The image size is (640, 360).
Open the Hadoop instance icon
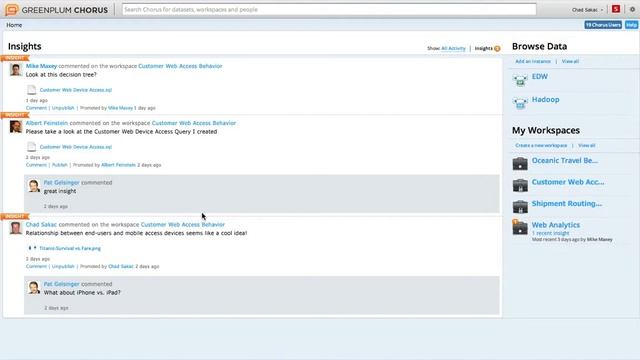pyautogui.click(x=520, y=103)
